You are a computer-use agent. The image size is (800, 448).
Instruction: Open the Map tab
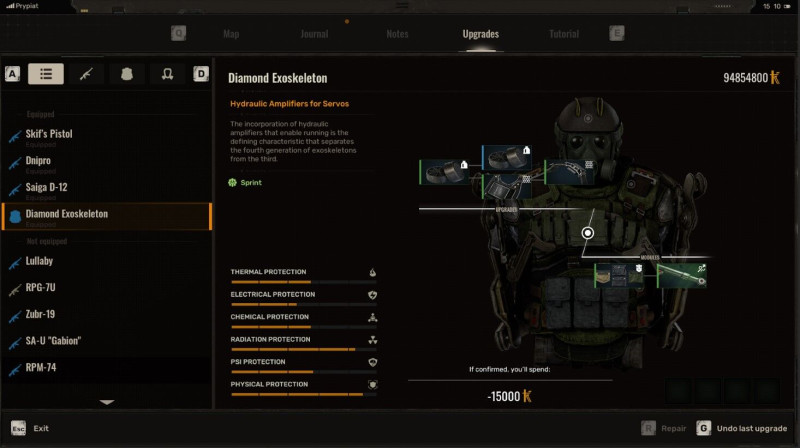pyautogui.click(x=231, y=34)
